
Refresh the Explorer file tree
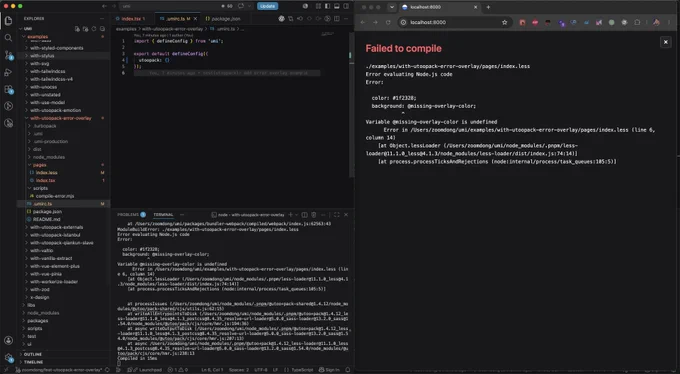pyautogui.click(x=94, y=29)
